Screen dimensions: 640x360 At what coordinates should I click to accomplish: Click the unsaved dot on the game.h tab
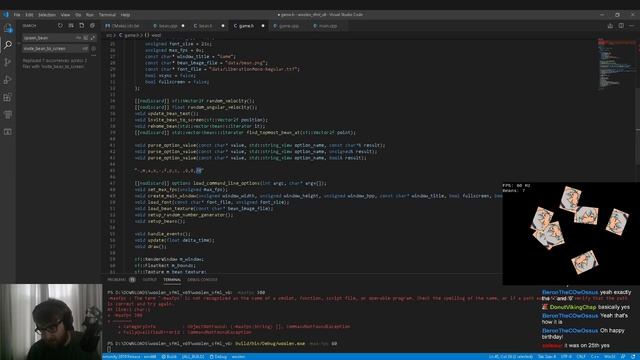point(263,26)
